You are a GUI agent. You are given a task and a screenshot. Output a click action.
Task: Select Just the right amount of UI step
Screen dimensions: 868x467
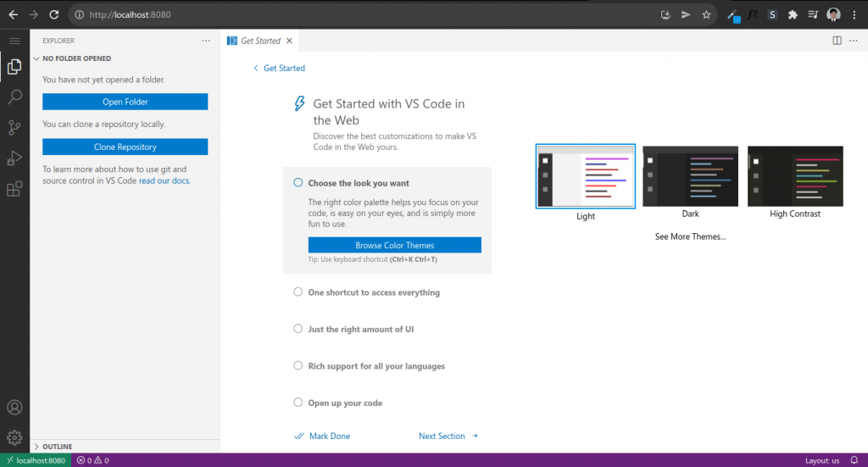click(360, 329)
